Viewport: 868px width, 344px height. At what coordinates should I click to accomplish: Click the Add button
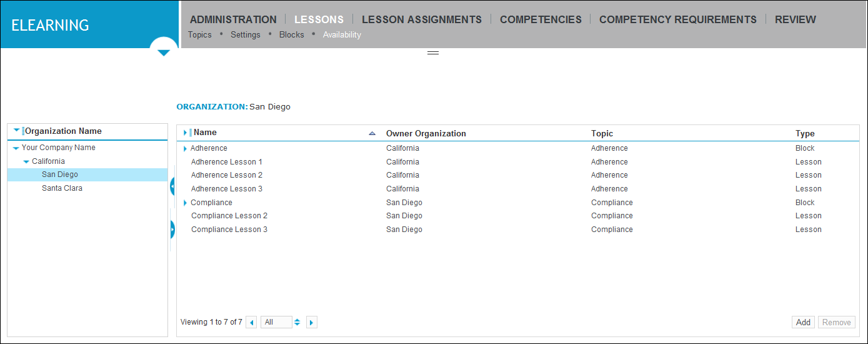[803, 322]
